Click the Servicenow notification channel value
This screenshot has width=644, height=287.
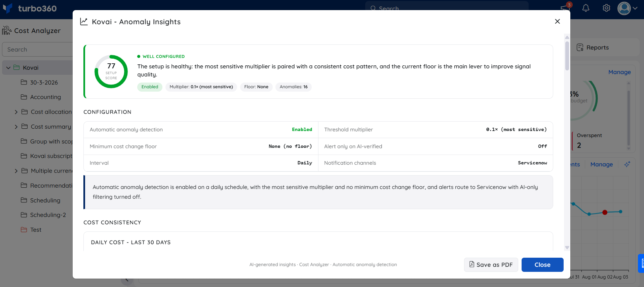pyautogui.click(x=532, y=163)
